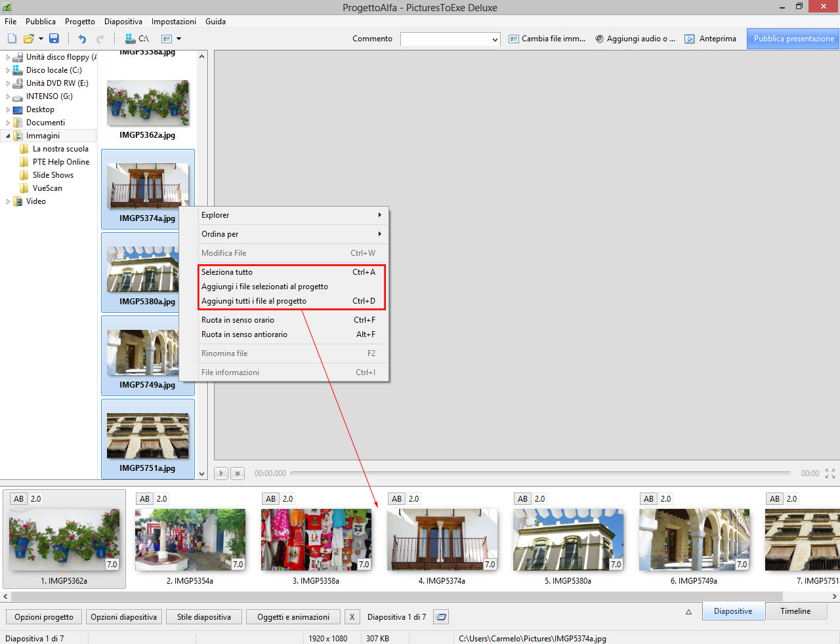This screenshot has height=644, width=840.
Task: Open Oggetti e animazioni editor
Action: click(293, 617)
